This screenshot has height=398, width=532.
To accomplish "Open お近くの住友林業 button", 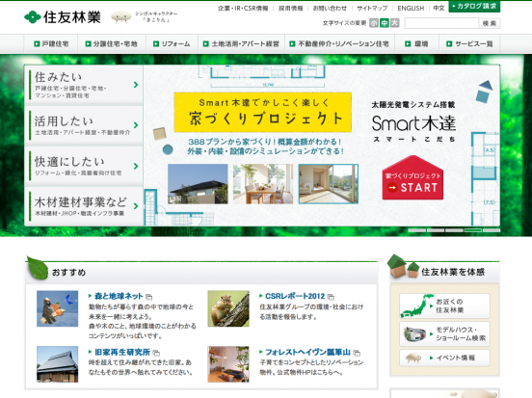I will click(x=445, y=305).
